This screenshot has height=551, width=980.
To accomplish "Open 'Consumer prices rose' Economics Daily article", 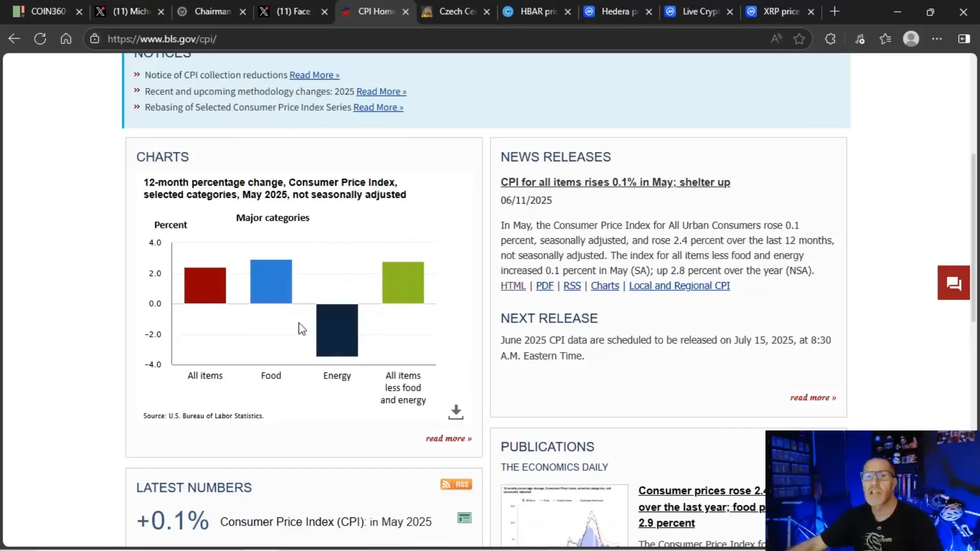I will coord(702,507).
